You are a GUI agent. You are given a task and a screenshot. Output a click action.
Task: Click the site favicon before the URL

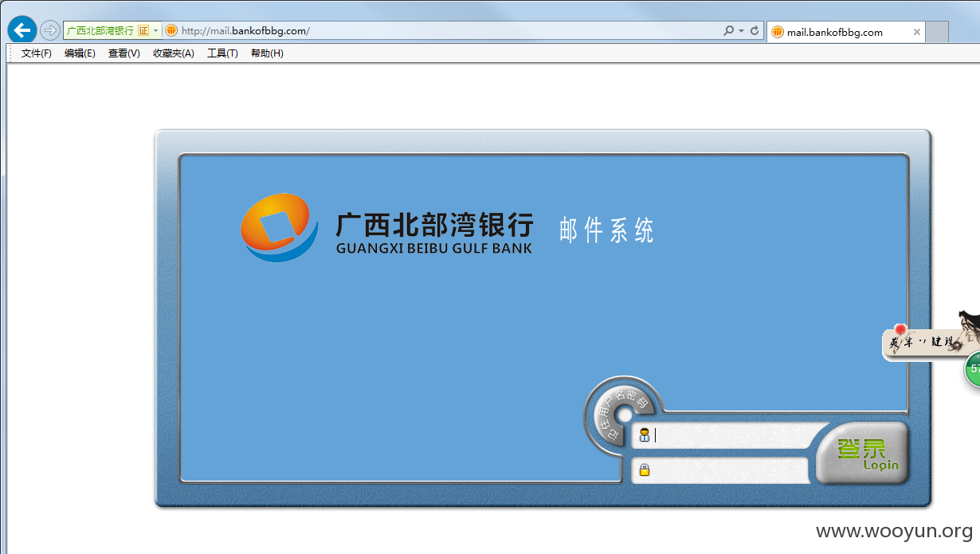click(171, 31)
